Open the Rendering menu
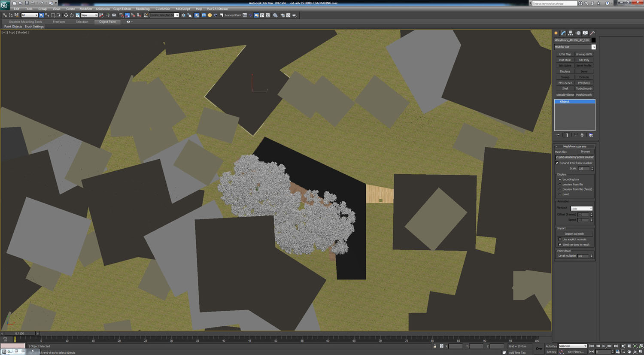This screenshot has height=355, width=644. (x=143, y=9)
